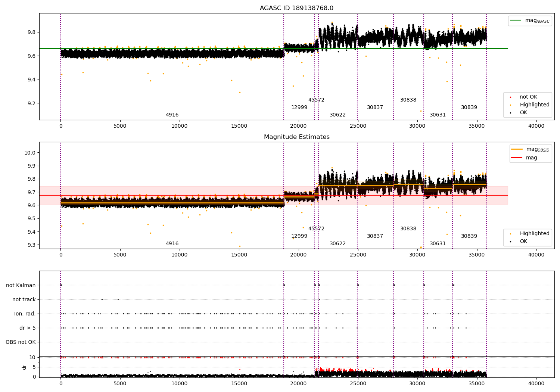
Task: Click the mag OBSID legend label
Action: [x=538, y=149]
